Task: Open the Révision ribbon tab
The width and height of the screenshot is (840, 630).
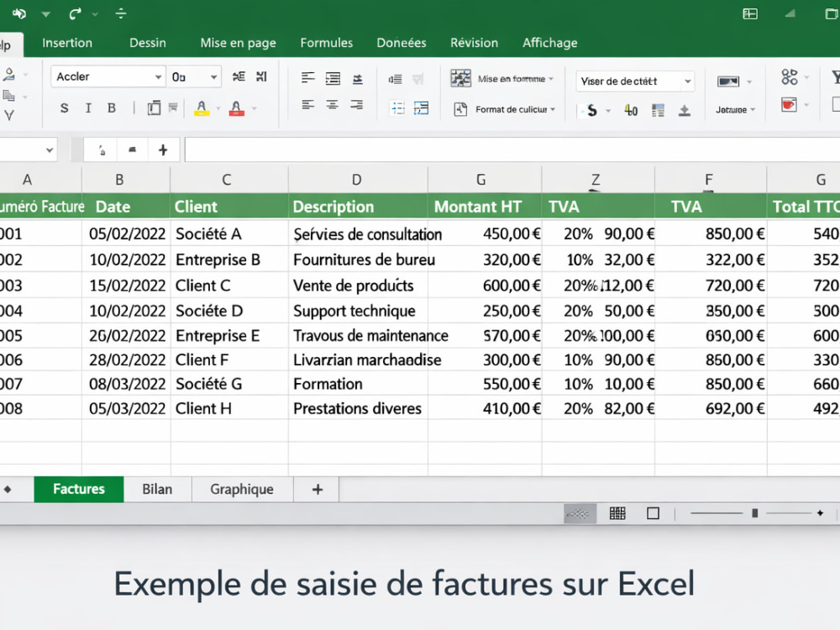Action: (x=474, y=43)
